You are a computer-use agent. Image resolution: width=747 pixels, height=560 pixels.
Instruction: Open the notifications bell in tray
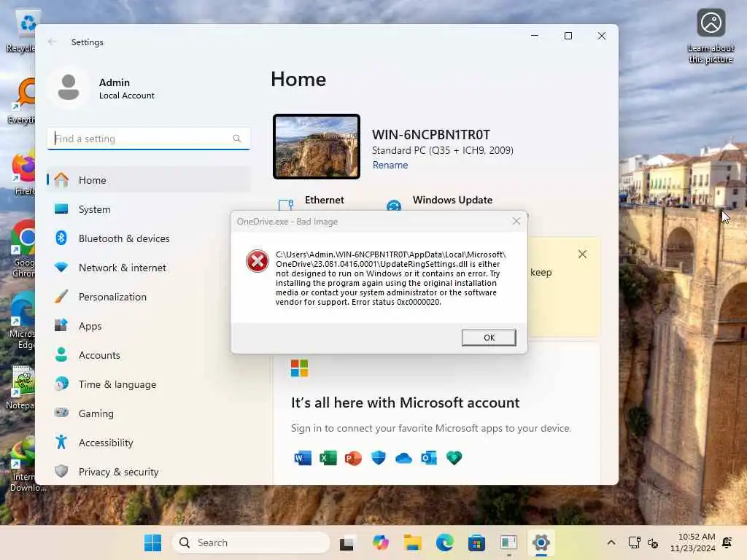click(x=727, y=542)
